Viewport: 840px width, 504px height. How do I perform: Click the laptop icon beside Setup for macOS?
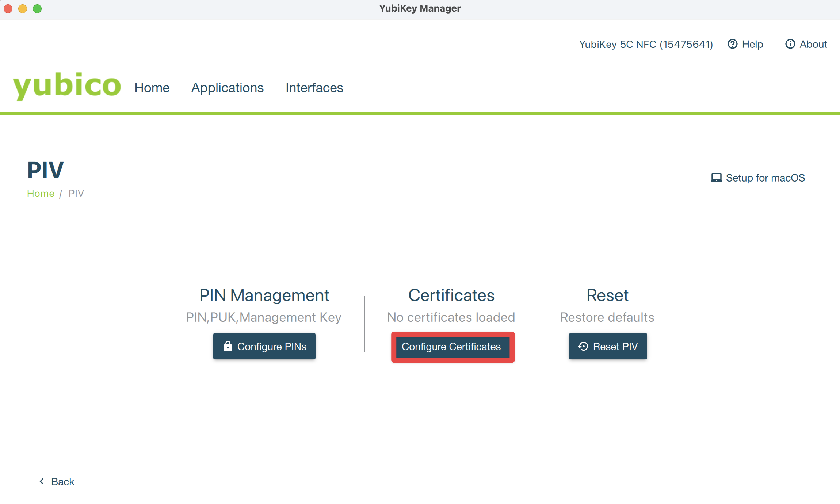(x=716, y=178)
